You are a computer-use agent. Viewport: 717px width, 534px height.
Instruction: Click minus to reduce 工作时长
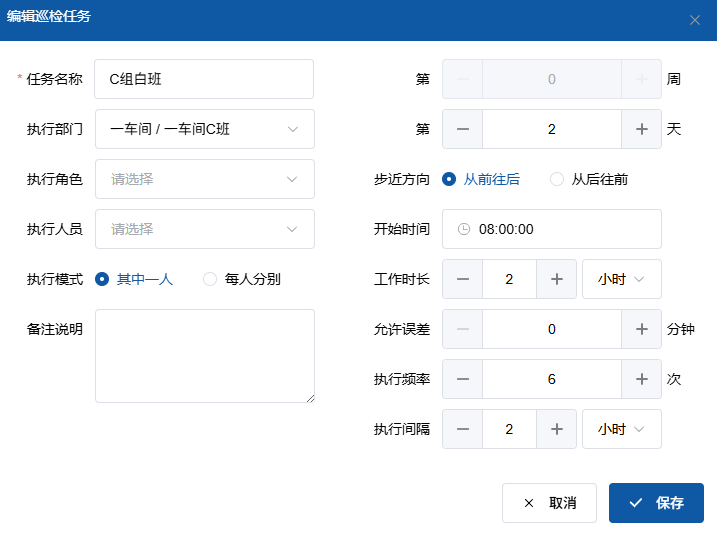coord(463,279)
